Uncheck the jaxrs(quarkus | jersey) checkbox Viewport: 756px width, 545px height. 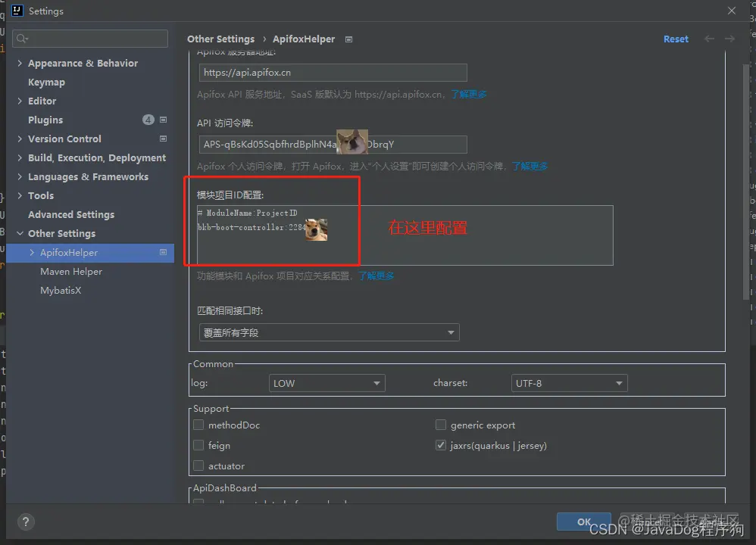point(441,445)
